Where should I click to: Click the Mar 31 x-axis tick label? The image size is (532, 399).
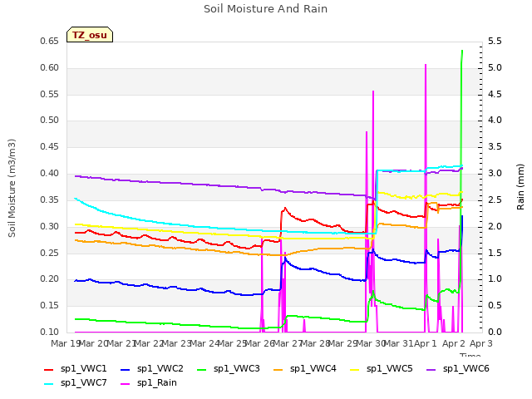point(399,343)
